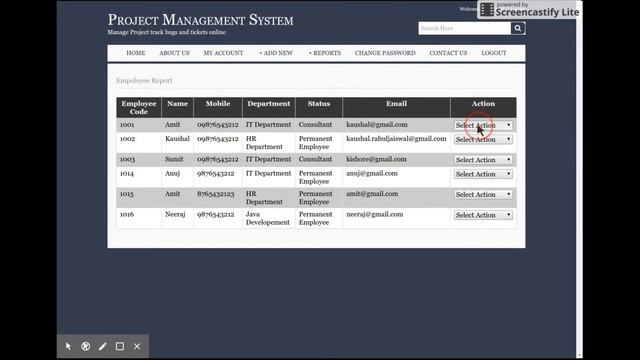Open the Contact Us page

click(448, 53)
